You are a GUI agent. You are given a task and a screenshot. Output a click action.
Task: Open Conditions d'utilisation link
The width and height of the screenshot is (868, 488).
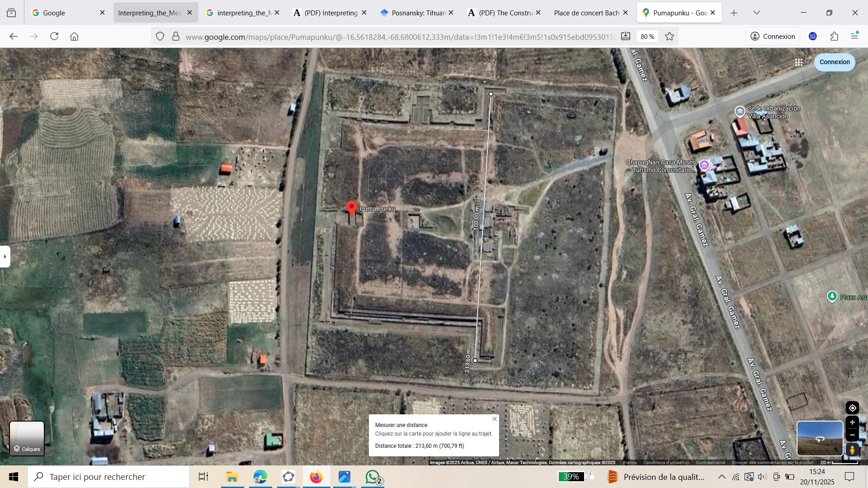click(x=666, y=462)
